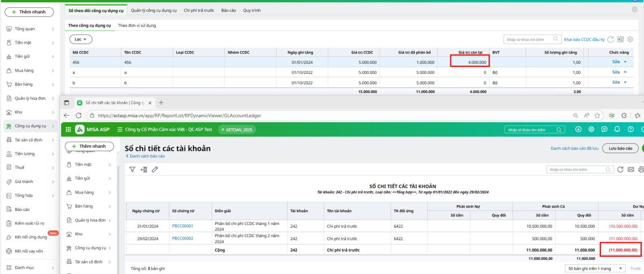Viewport: 644px width, 274px height.
Task: Open voucher link PBCC00001
Action: tap(183, 226)
